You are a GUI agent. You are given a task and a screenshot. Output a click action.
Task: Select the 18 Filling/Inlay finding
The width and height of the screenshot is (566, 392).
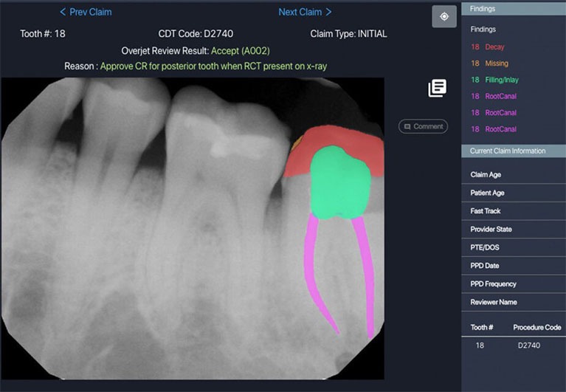pos(494,80)
